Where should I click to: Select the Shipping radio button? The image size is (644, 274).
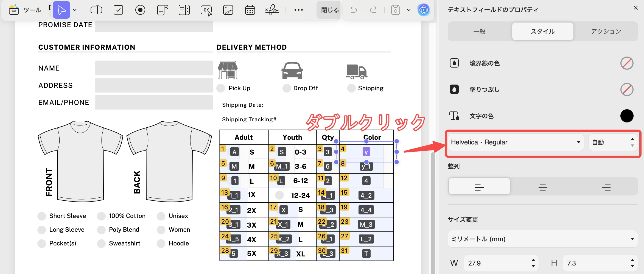tap(351, 88)
